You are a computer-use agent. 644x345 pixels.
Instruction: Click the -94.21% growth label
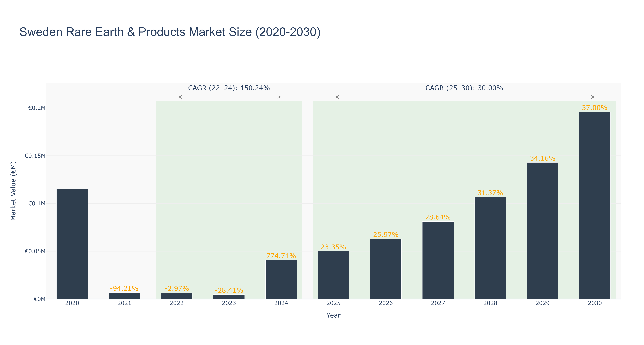[x=124, y=289]
